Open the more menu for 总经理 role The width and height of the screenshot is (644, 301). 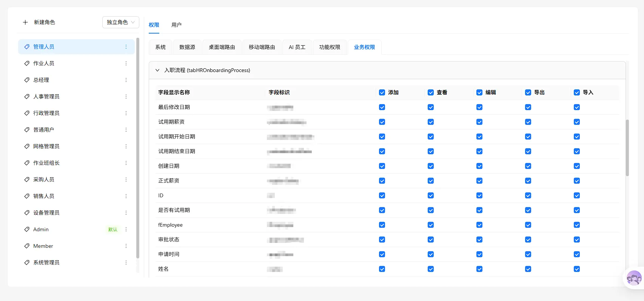click(x=126, y=80)
